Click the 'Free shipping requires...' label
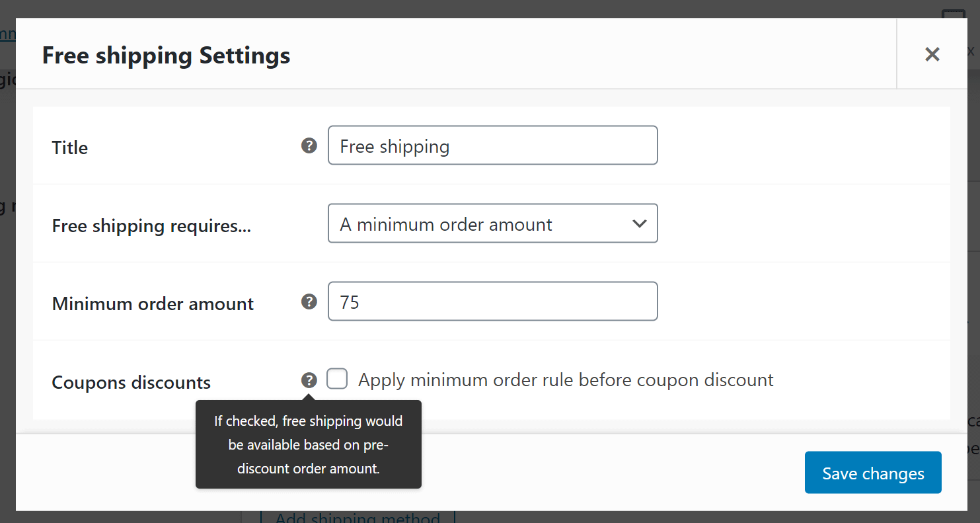The image size is (980, 523). click(151, 226)
